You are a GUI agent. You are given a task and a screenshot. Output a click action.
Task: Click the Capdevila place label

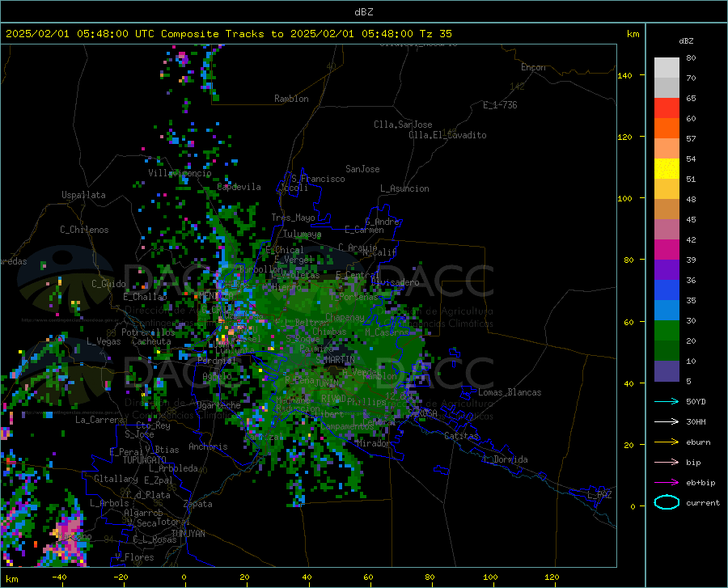click(x=239, y=187)
